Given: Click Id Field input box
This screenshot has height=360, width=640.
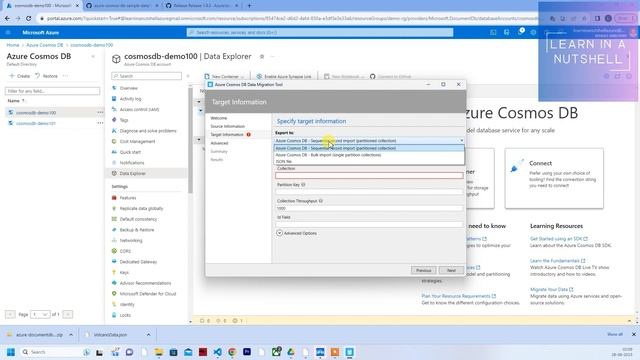Looking at the screenshot, I should click(x=369, y=224).
